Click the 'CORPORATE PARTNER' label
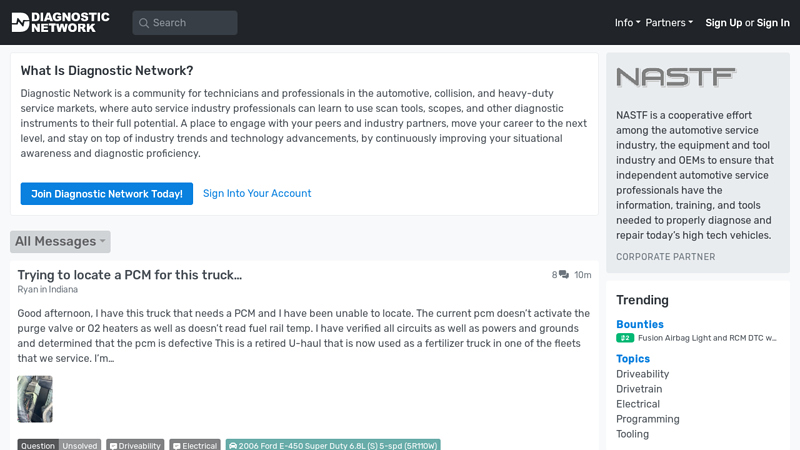 665,257
